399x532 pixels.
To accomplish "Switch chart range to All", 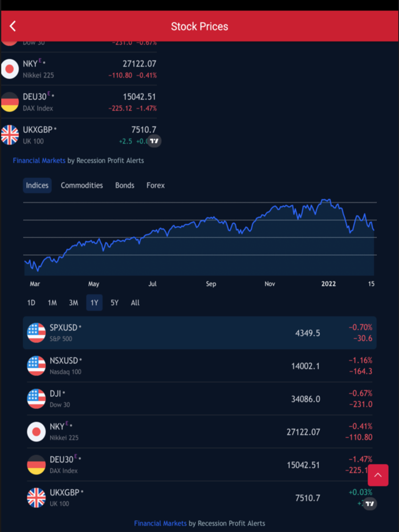I will pos(135,302).
